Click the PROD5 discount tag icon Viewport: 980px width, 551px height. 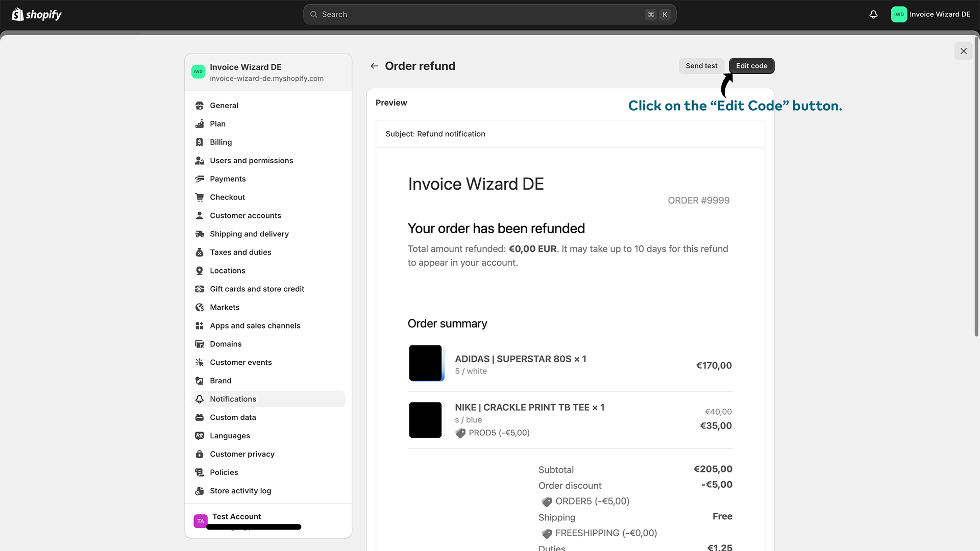[460, 433]
